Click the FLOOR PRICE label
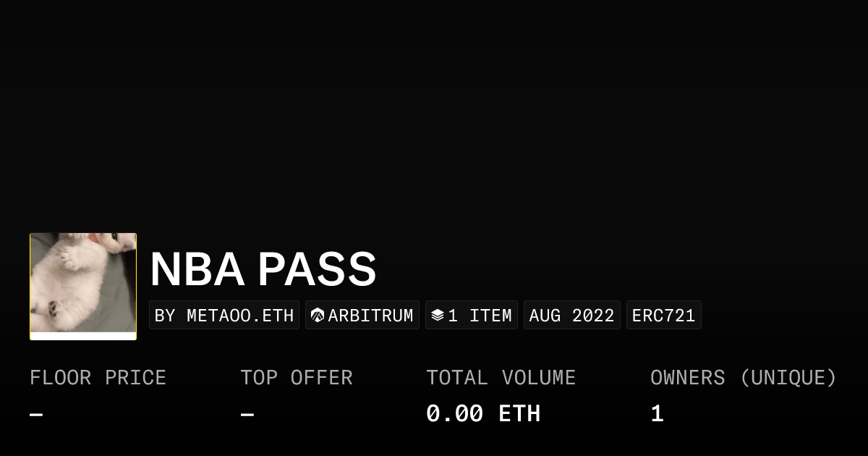868x456 pixels. pyautogui.click(x=98, y=378)
